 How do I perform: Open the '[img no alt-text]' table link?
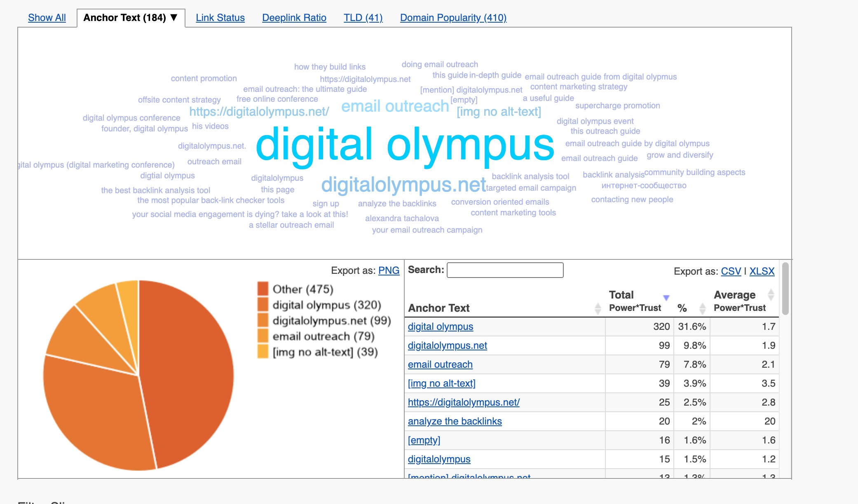[x=441, y=383]
